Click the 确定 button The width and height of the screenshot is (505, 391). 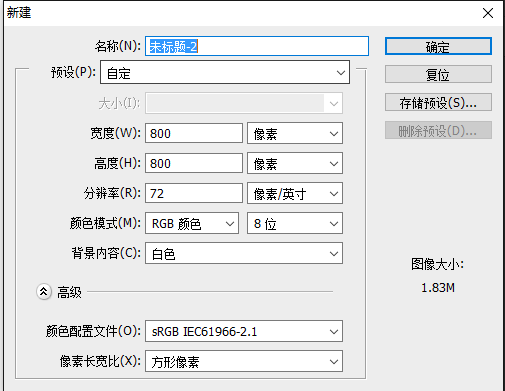point(438,46)
